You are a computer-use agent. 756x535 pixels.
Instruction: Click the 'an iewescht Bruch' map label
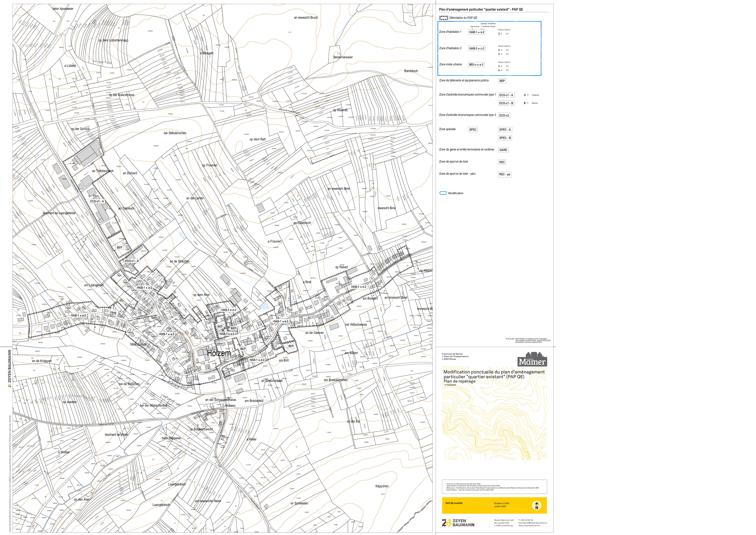(306, 17)
